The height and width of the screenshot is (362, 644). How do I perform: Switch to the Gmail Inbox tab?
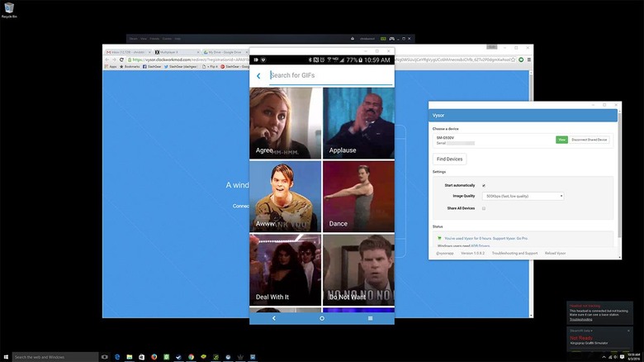128,52
